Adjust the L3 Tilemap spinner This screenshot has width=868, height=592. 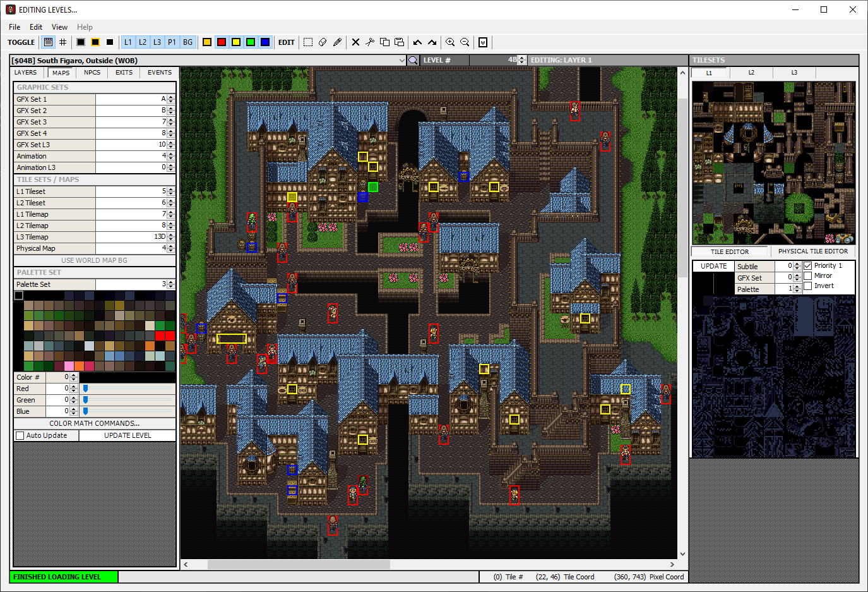point(170,237)
